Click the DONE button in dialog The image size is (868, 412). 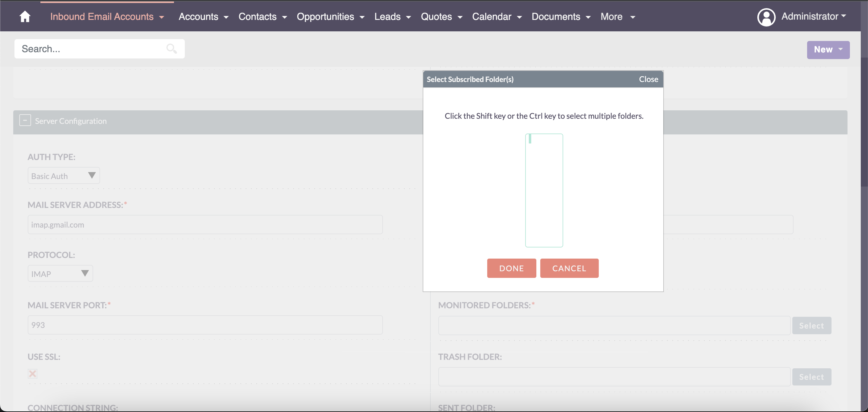(x=511, y=268)
